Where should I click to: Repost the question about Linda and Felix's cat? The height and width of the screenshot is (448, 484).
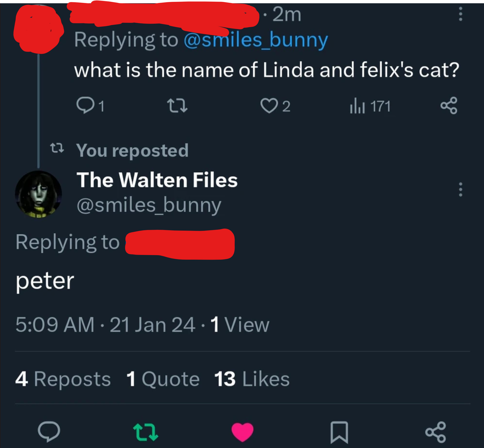tap(177, 106)
